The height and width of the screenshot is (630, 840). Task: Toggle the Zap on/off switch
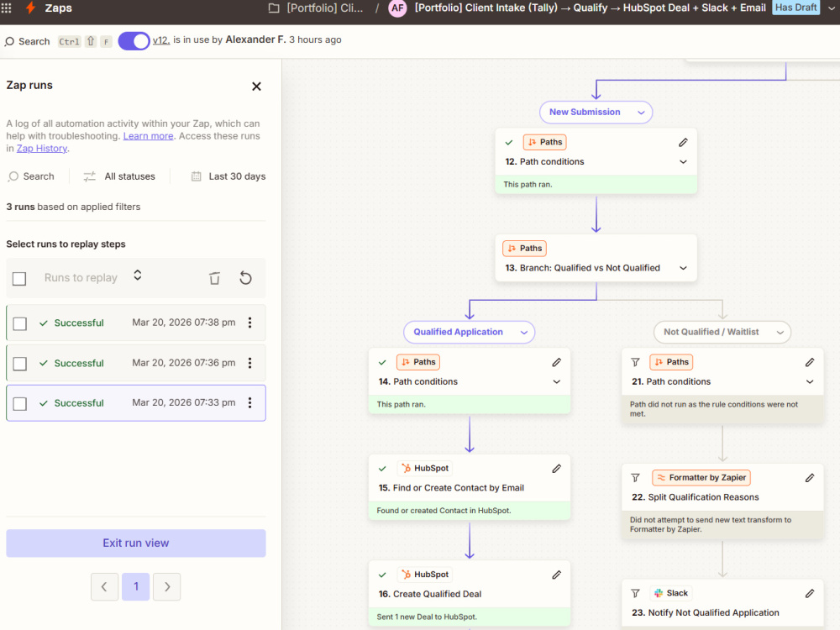134,40
